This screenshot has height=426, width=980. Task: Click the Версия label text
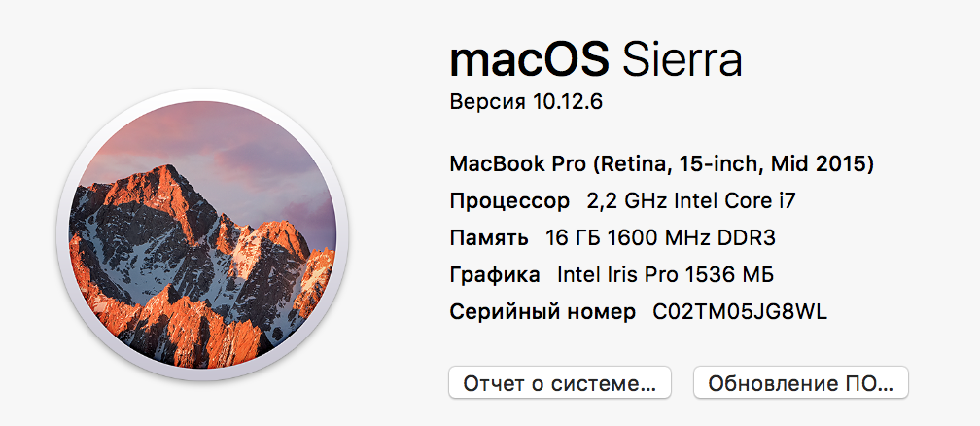pos(486,102)
